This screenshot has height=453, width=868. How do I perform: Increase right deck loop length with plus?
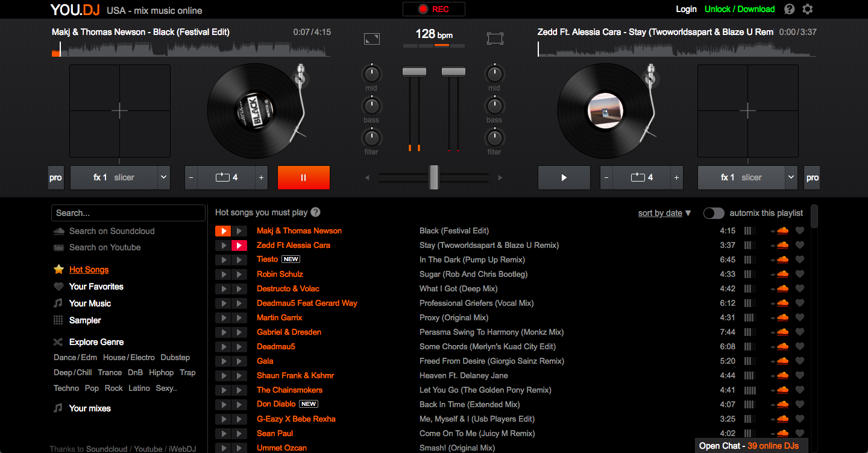tap(676, 178)
